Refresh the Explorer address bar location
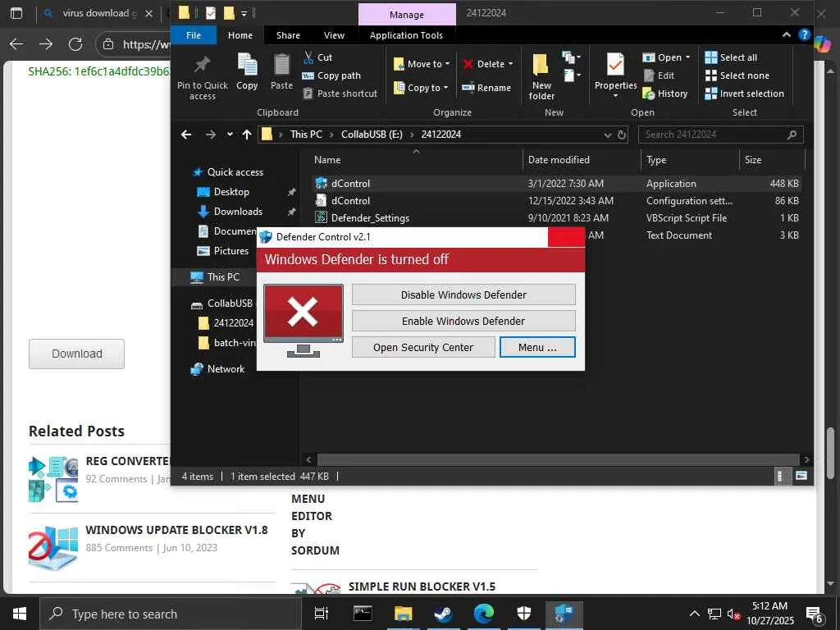 622,135
